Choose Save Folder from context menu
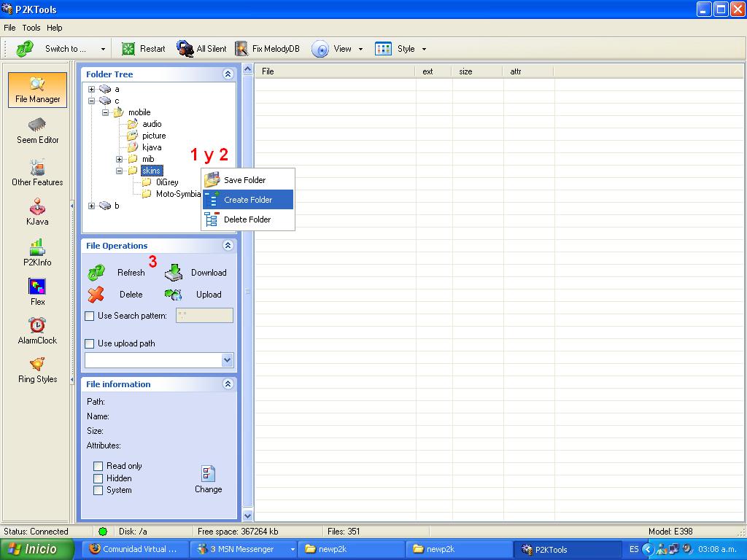747x560 pixels. (248, 180)
